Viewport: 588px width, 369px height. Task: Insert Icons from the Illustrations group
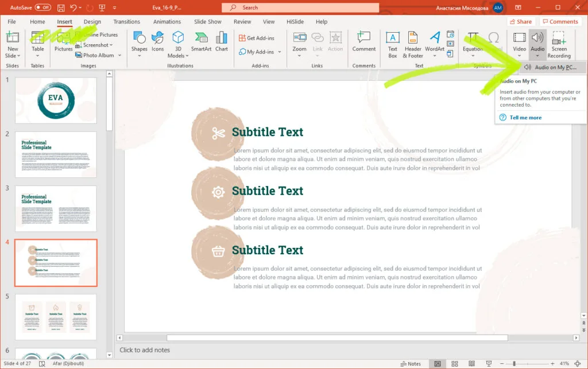pos(157,42)
